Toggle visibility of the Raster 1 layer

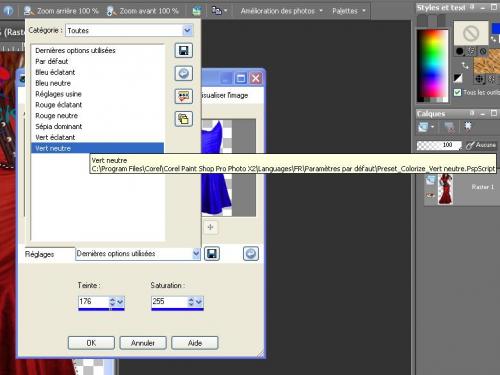pos(430,195)
